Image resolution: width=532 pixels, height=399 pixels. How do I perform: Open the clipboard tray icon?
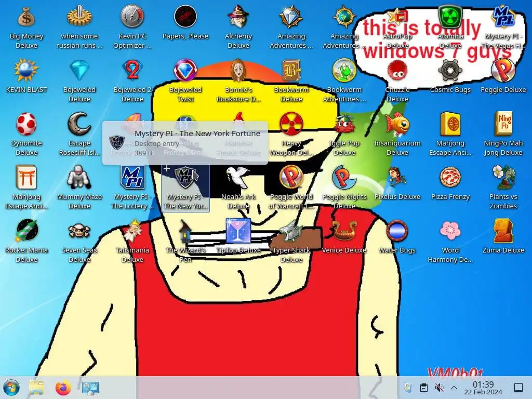click(x=423, y=388)
